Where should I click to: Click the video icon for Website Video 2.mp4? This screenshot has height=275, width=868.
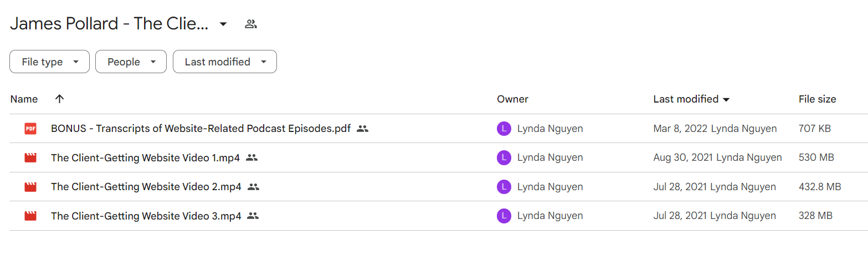[30, 187]
